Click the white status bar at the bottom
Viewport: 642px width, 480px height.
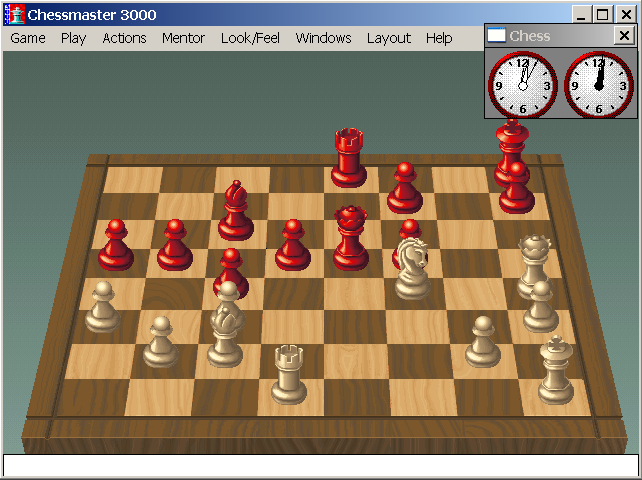321,465
